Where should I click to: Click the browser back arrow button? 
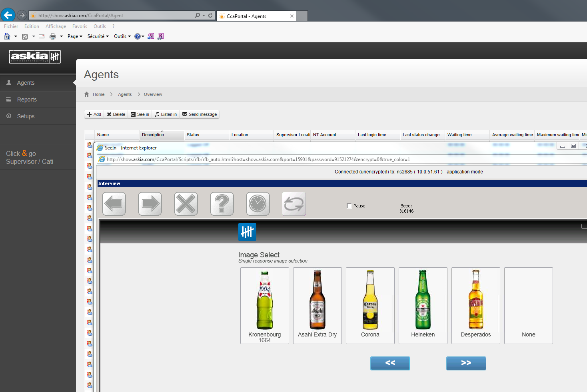[8, 15]
